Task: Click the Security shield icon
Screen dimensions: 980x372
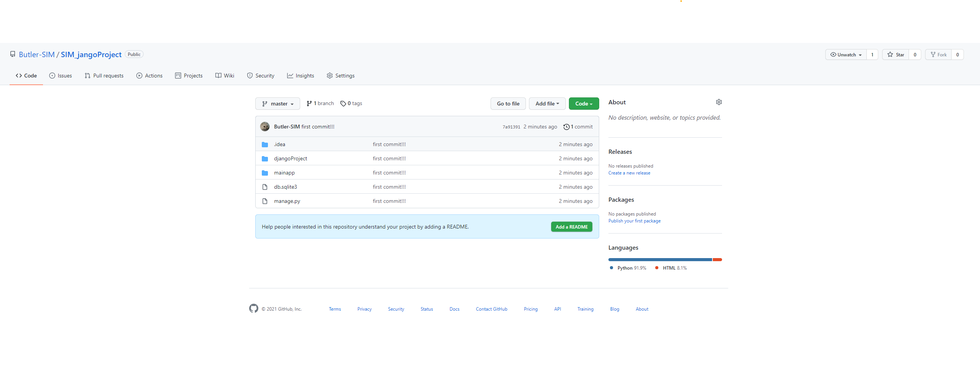Action: pyautogui.click(x=250, y=76)
